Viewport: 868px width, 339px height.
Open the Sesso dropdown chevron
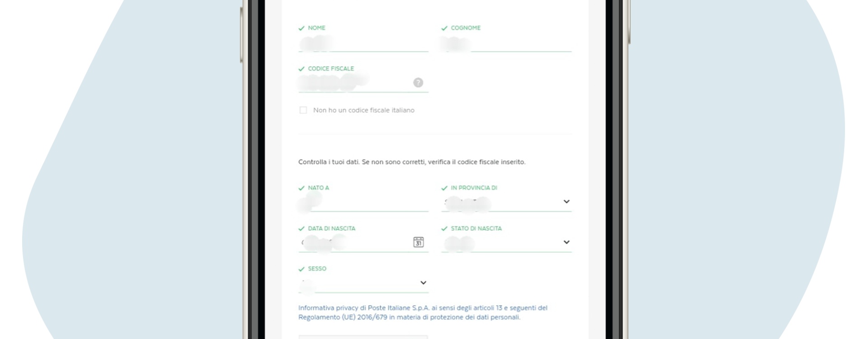[x=423, y=282]
